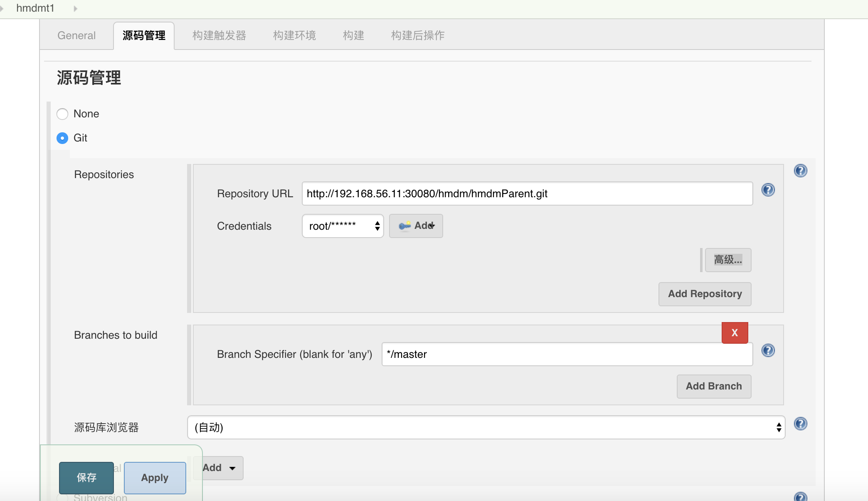Click help icon for 源码库浏览器 dropdown
Image resolution: width=868 pixels, height=501 pixels.
coord(800,424)
